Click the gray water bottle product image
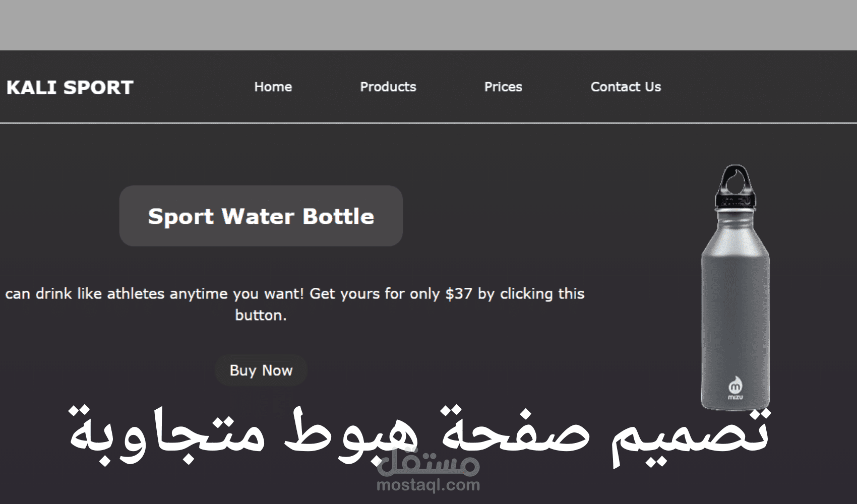The width and height of the screenshot is (857, 504). pos(736,287)
